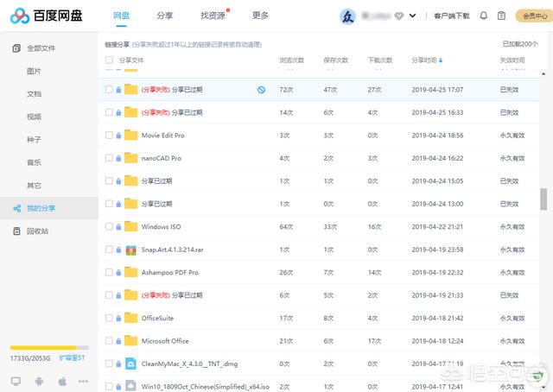Open the 找资源 tab
553x392 pixels.
pos(213,16)
